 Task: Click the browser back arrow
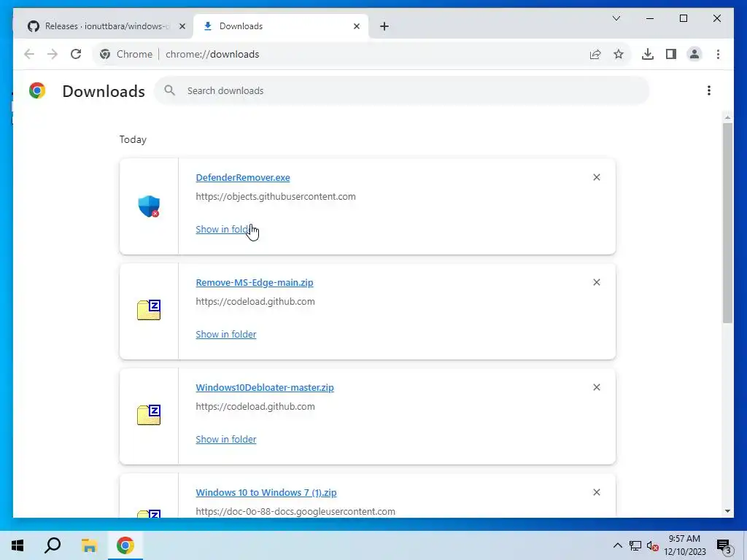point(29,54)
